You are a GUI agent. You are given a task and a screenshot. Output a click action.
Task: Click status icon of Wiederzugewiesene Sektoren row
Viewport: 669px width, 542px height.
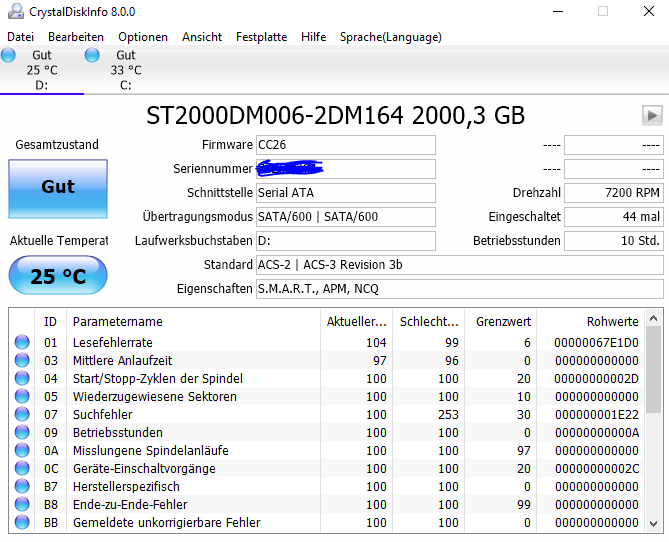tap(22, 396)
